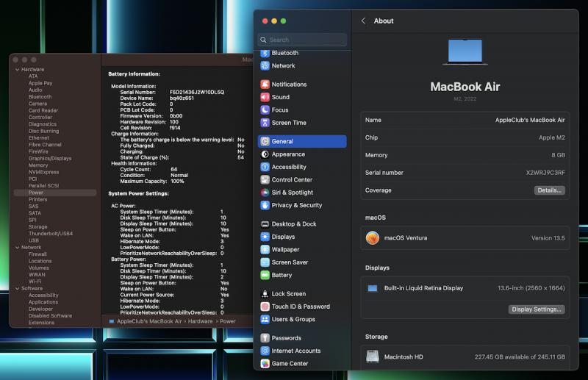The width and height of the screenshot is (588, 380).
Task: Click the Notifications bell icon
Action: point(265,85)
